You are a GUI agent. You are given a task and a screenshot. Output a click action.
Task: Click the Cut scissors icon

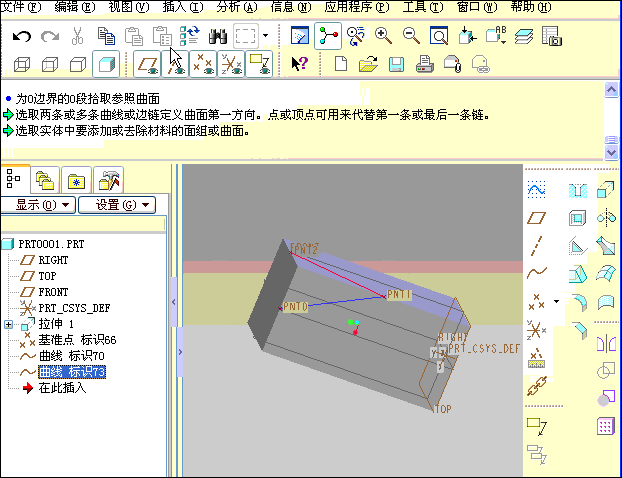(77, 36)
